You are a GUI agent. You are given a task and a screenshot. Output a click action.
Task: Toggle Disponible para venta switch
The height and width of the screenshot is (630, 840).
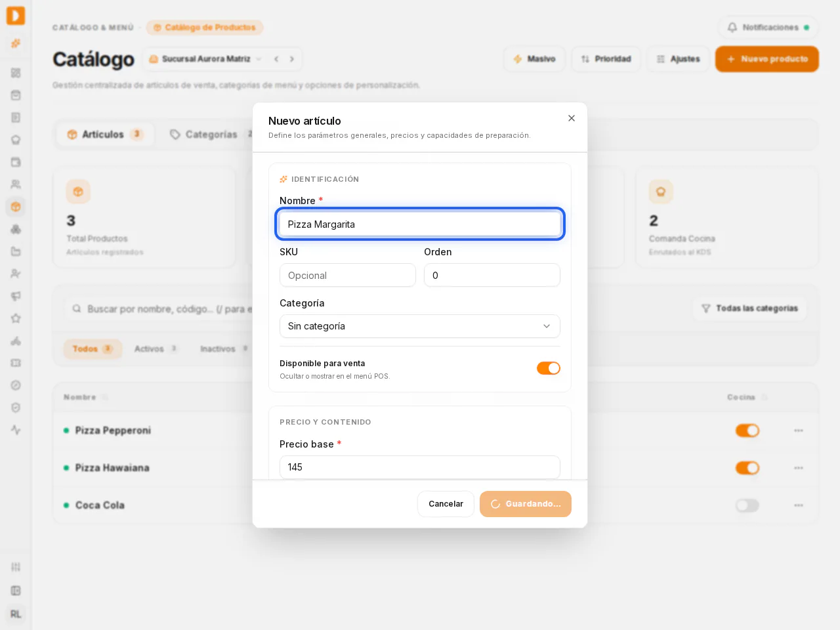tap(549, 368)
